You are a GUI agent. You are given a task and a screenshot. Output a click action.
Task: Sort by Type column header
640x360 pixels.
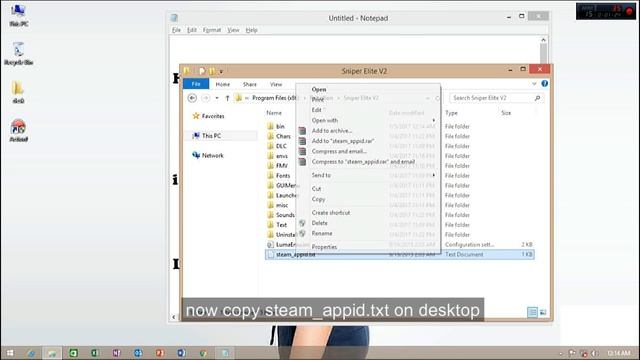(x=451, y=113)
